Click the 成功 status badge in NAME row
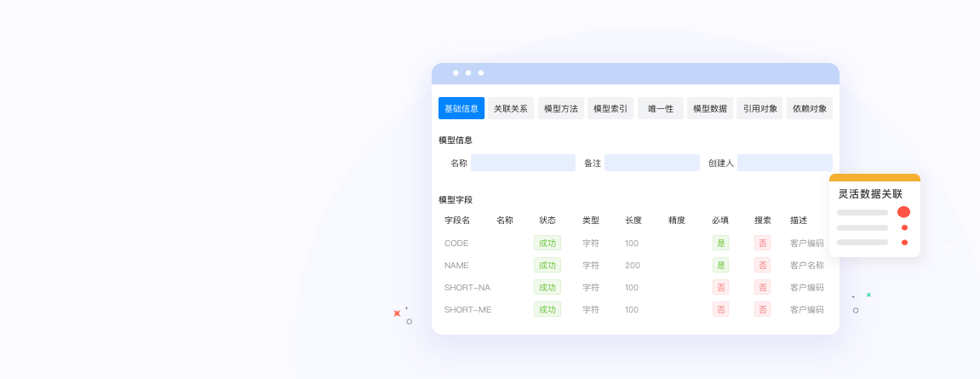This screenshot has height=379, width=980. (x=547, y=265)
